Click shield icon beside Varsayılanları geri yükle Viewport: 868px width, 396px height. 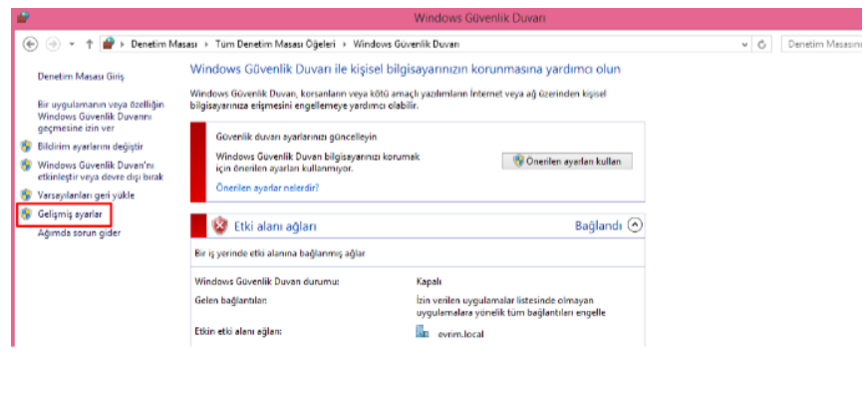pos(26,195)
